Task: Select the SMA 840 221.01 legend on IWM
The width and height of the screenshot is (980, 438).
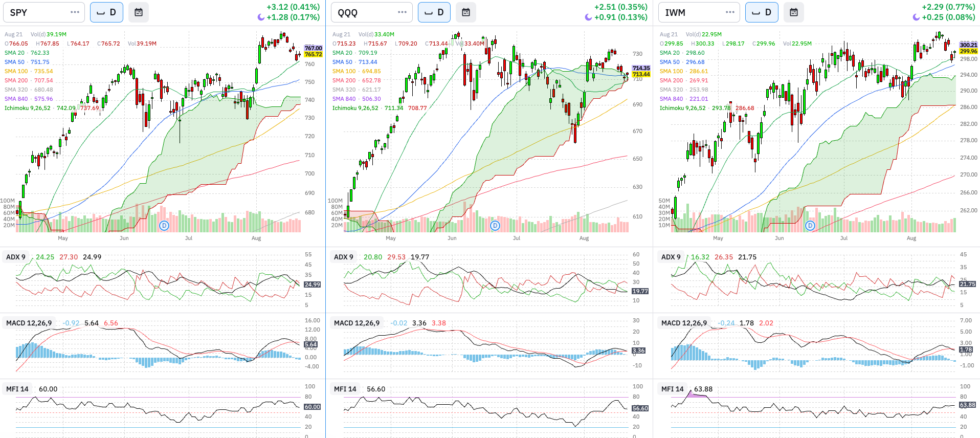Action: tap(684, 99)
